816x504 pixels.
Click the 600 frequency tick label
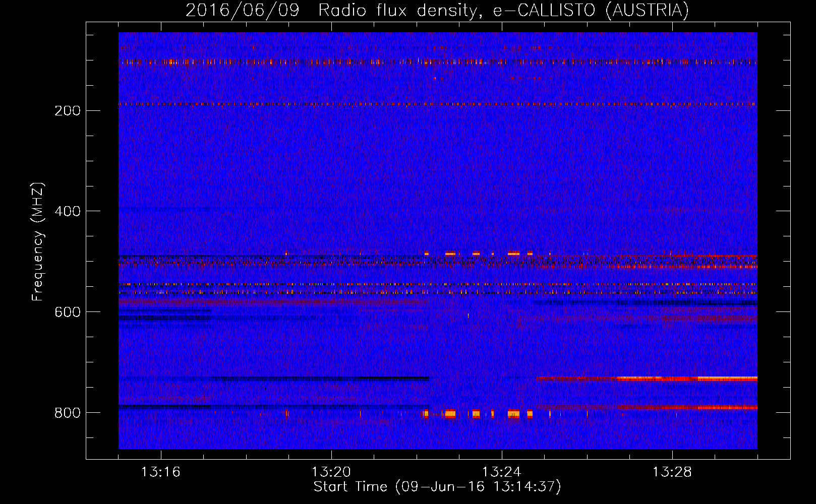pyautogui.click(x=67, y=312)
